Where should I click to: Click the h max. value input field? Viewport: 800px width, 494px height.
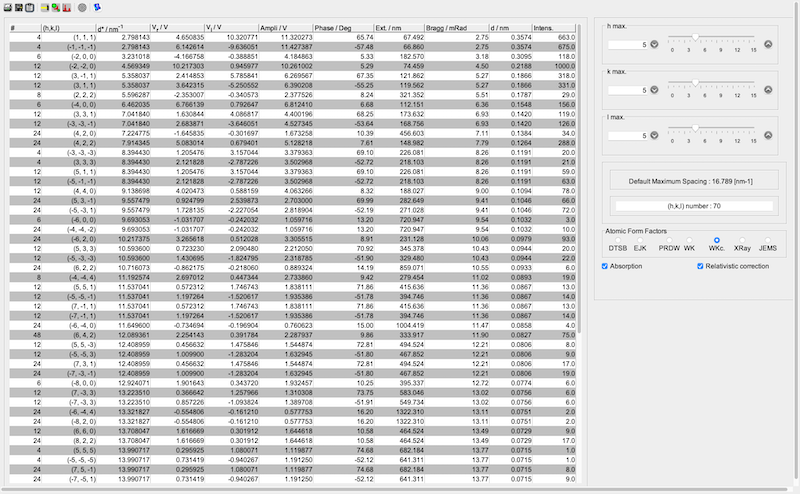point(628,45)
